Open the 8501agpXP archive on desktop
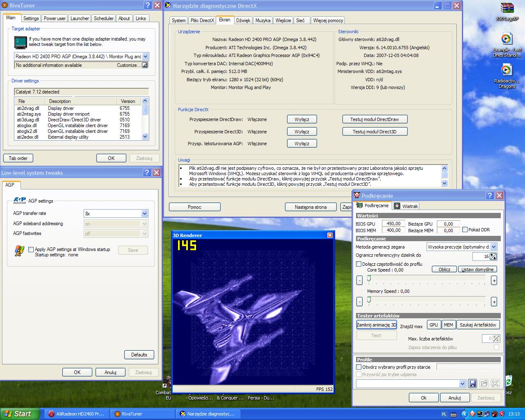 pos(507,9)
